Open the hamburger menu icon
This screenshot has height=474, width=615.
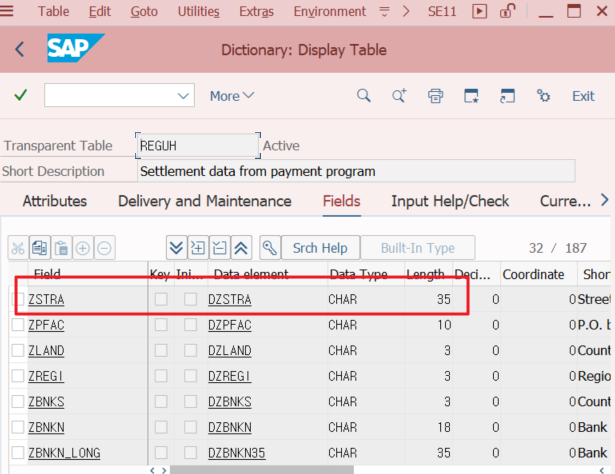pyautogui.click(x=6, y=11)
